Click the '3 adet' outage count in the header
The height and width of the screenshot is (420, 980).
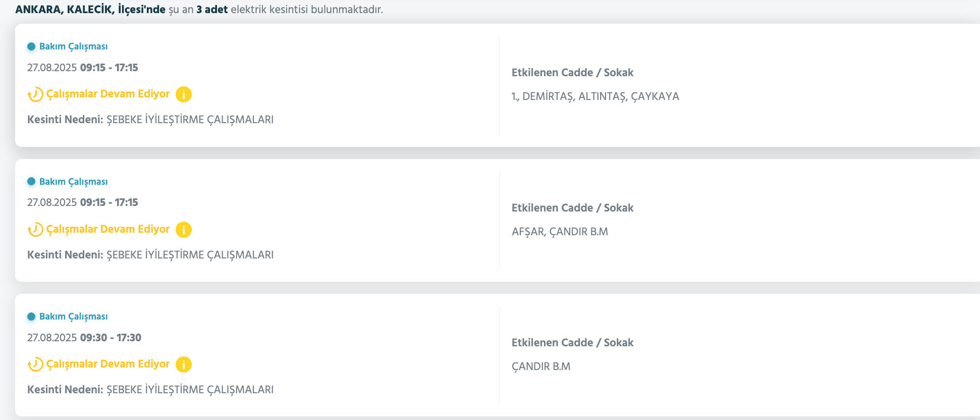[212, 10]
